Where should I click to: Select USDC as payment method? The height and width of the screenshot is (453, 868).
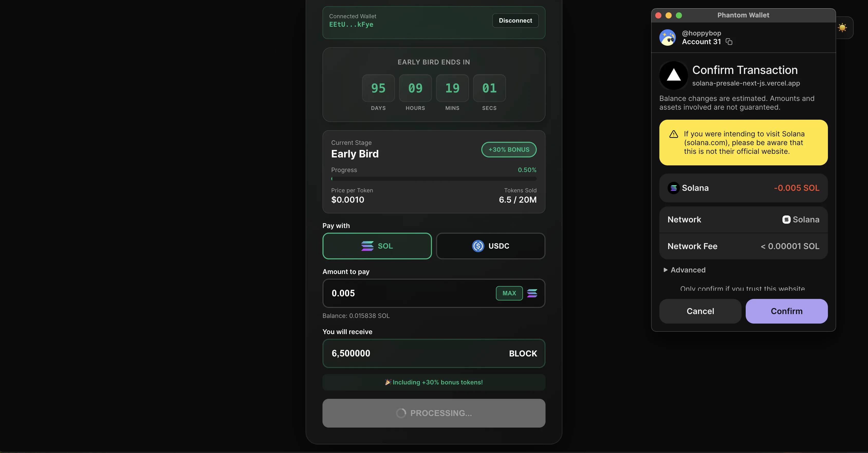coord(491,246)
